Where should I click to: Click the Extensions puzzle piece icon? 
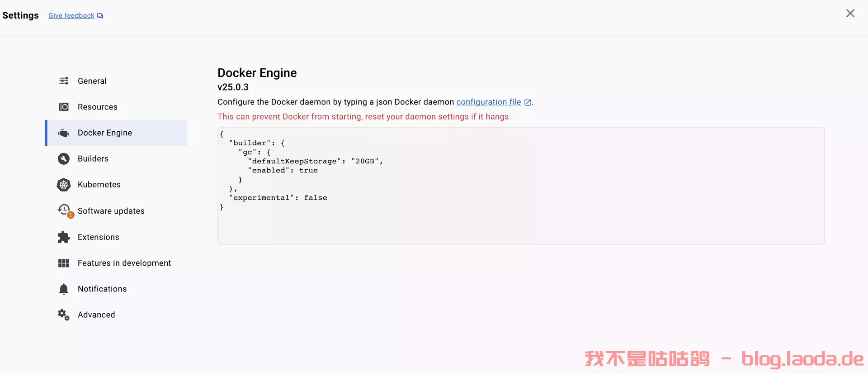(64, 237)
